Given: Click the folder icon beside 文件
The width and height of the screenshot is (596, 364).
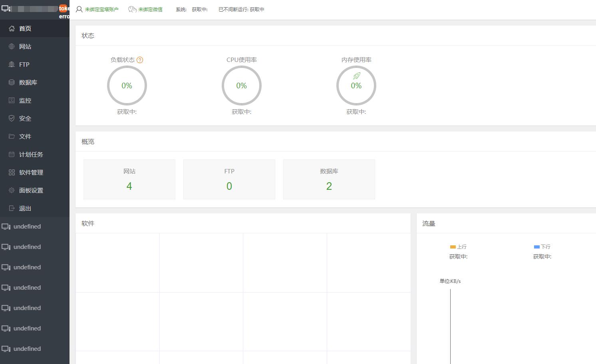Looking at the screenshot, I should [x=12, y=136].
